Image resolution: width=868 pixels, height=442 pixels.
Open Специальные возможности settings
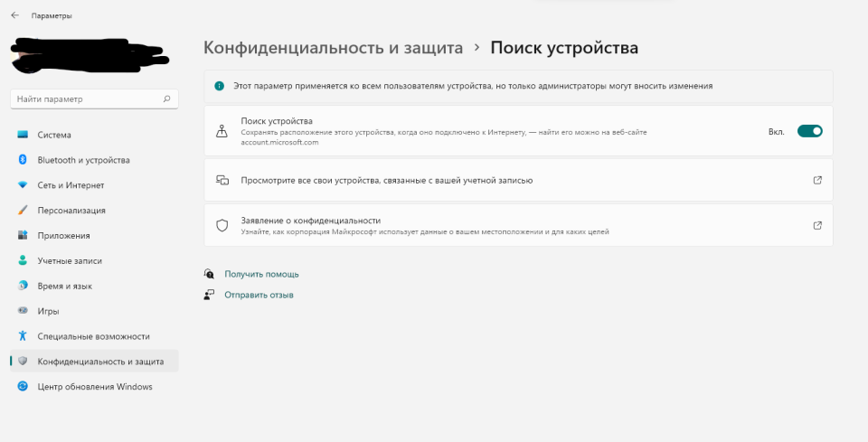click(93, 336)
